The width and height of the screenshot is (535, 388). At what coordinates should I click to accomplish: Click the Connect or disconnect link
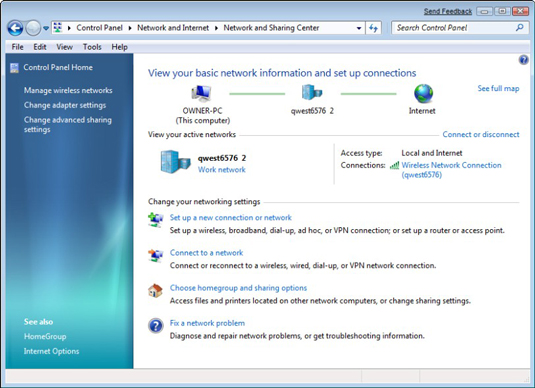(481, 134)
